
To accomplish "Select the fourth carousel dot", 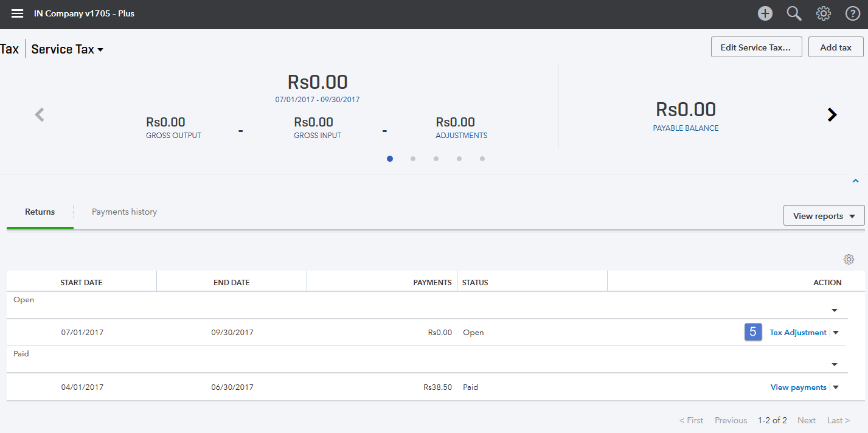I will point(459,159).
